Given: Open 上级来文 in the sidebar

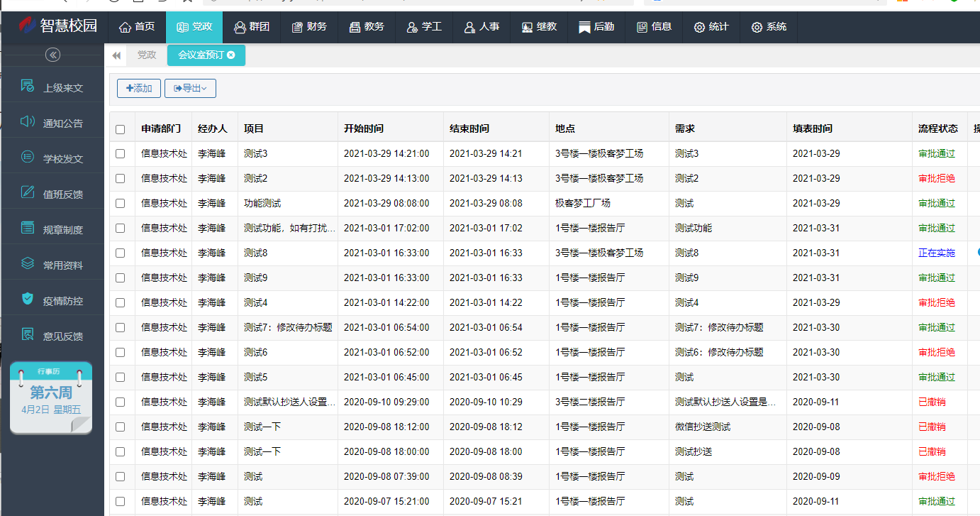Looking at the screenshot, I should [52, 87].
